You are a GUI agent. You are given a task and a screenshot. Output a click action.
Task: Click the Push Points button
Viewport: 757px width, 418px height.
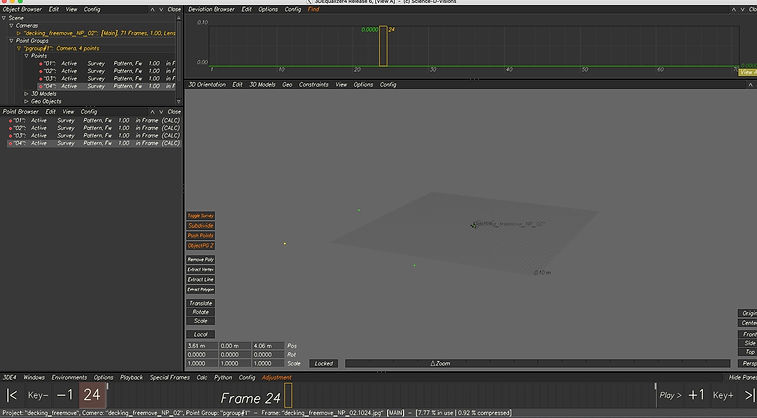pos(200,236)
